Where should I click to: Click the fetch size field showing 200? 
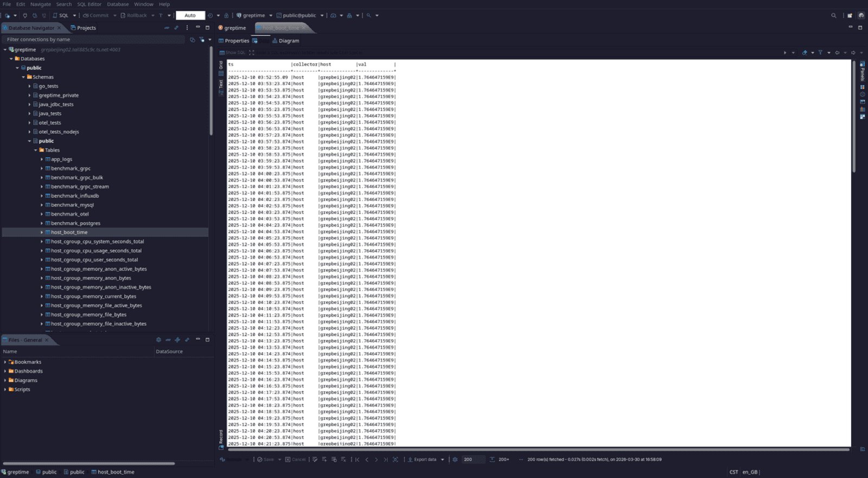click(474, 459)
